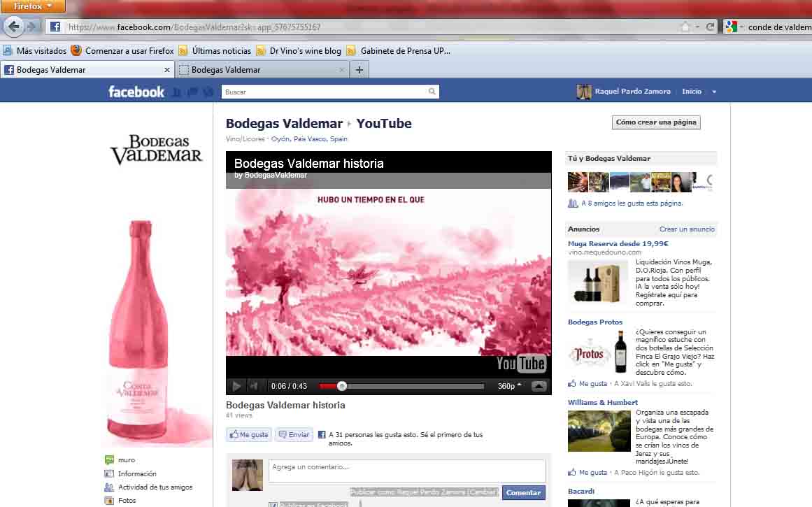
Task: Open the Williams & Humbert ad link
Action: [603, 402]
